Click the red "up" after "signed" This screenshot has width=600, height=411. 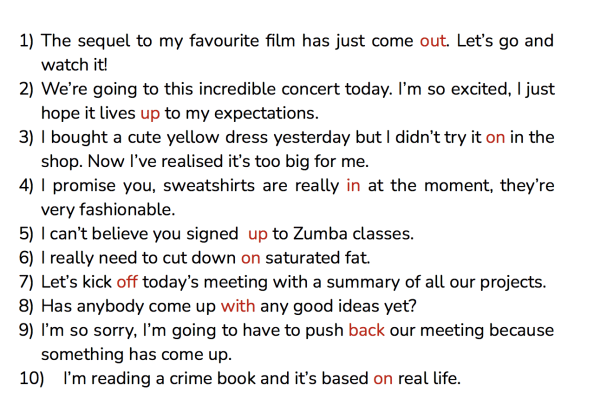tap(258, 235)
